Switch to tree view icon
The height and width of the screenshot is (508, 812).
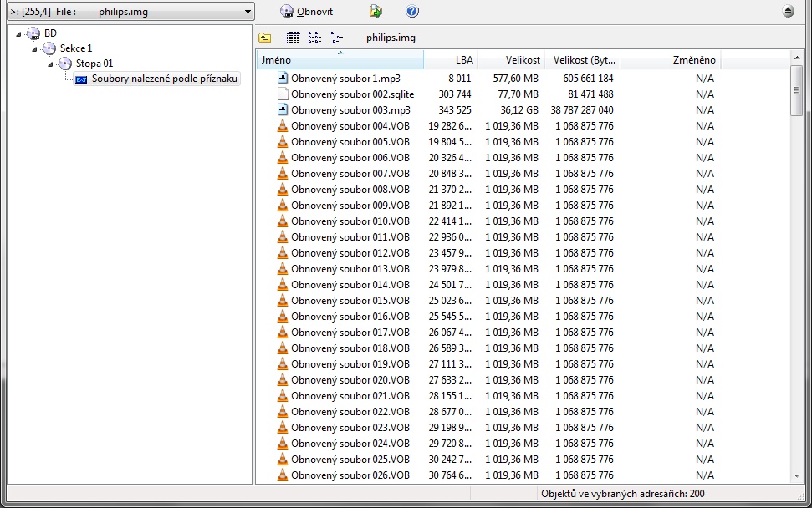pyautogui.click(x=337, y=38)
